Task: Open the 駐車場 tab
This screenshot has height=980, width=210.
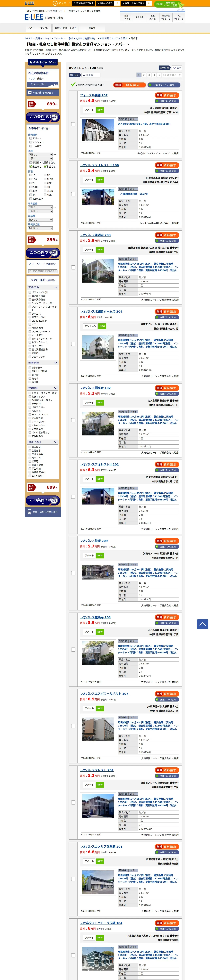Action: pos(92,28)
